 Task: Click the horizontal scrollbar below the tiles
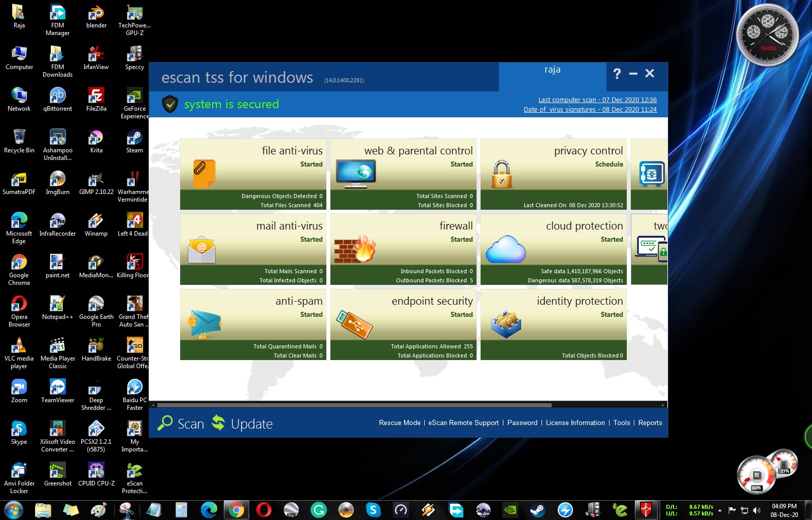355,405
